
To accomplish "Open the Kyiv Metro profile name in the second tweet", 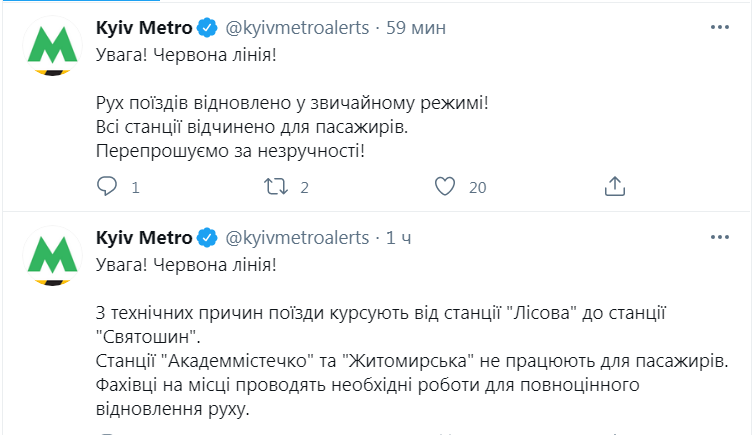I will (x=143, y=238).
